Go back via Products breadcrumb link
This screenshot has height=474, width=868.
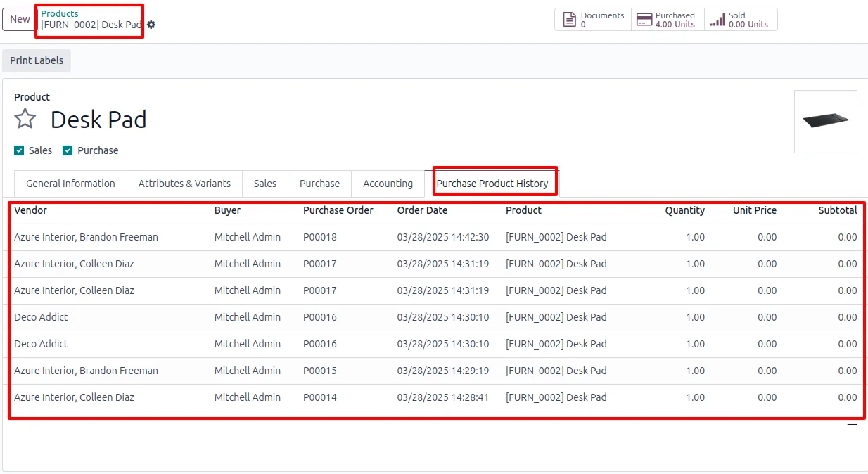pyautogui.click(x=60, y=13)
